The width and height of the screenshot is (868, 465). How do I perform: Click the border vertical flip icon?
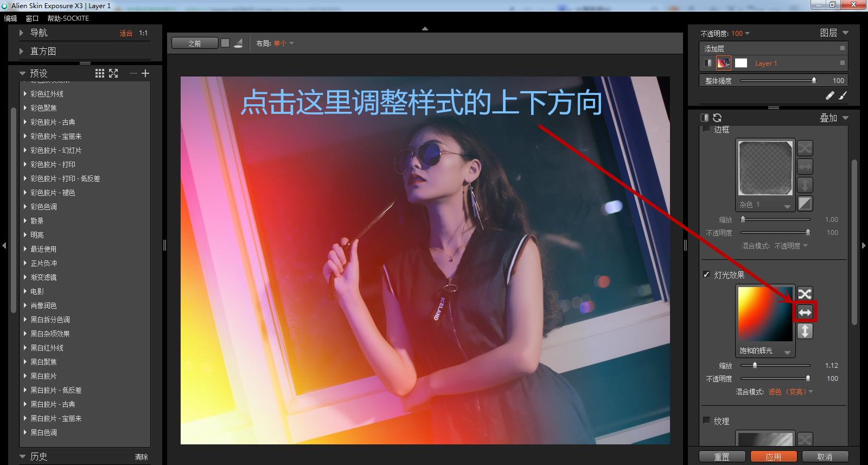[805, 185]
